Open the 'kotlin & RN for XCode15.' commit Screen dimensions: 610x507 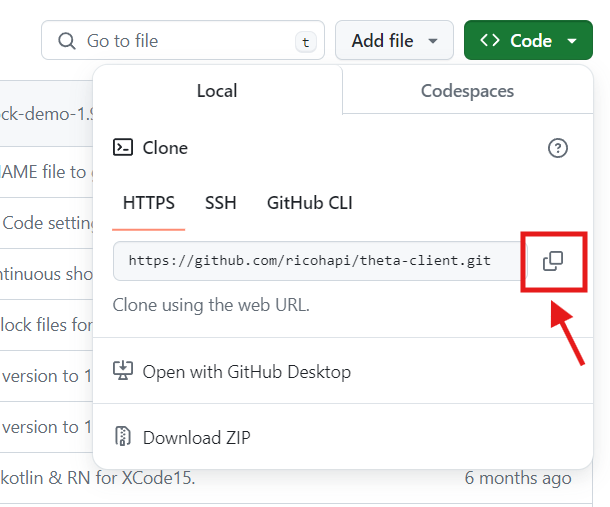coord(97,478)
